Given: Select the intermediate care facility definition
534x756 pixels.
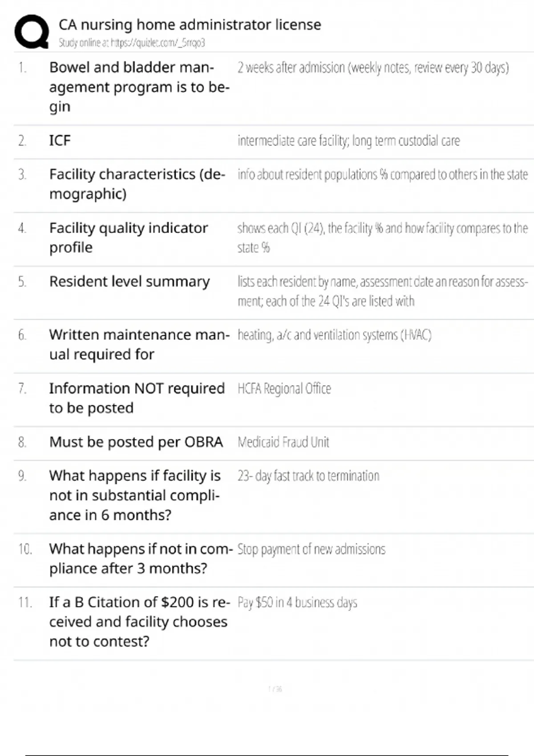Looking at the screenshot, I should coord(348,141).
